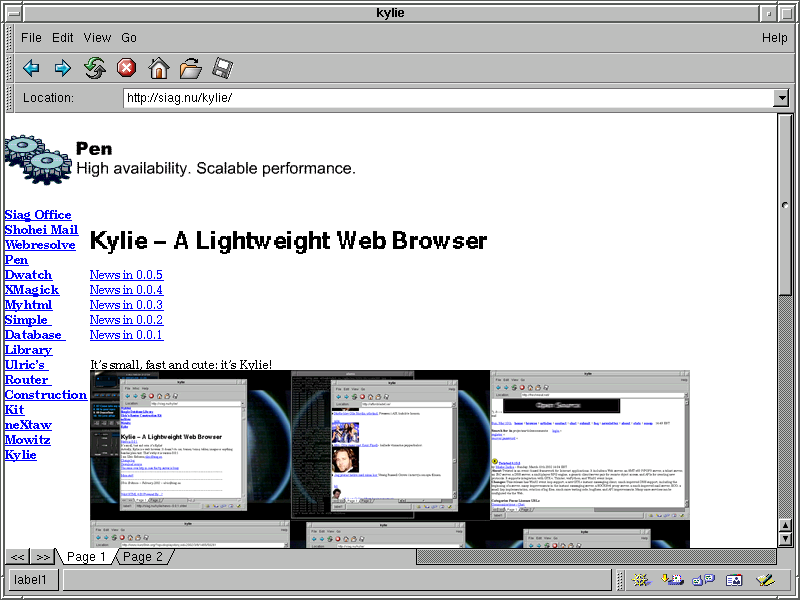This screenshot has height=600, width=800.
Task: Open the News in 0.0.4 link
Action: (127, 290)
